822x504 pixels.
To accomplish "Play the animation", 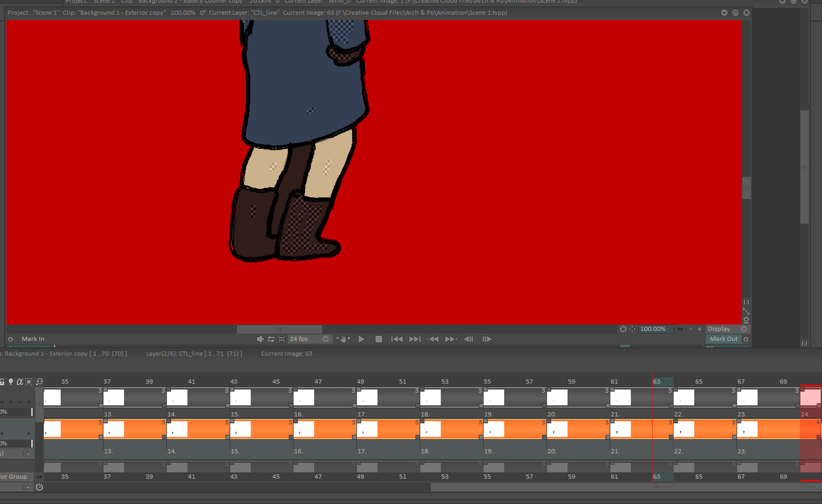I will point(361,339).
